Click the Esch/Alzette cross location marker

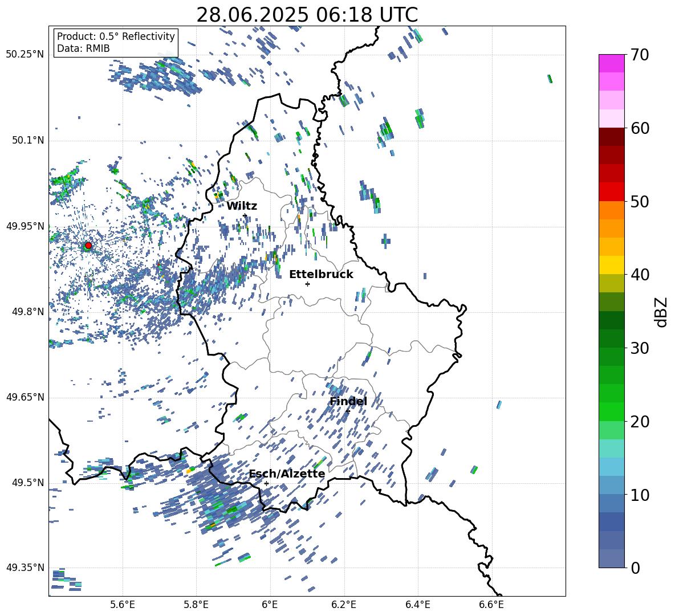[x=266, y=483]
